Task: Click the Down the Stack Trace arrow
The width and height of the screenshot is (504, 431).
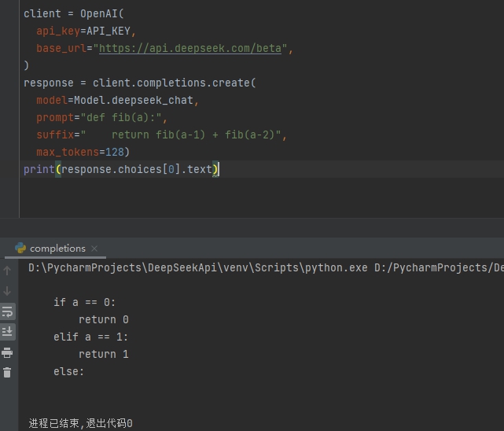Action: tap(8, 291)
